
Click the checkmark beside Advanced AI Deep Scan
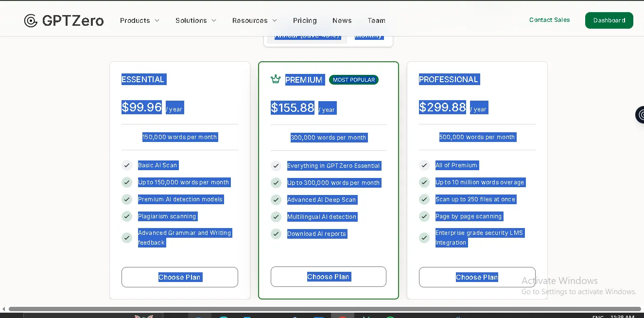276,200
